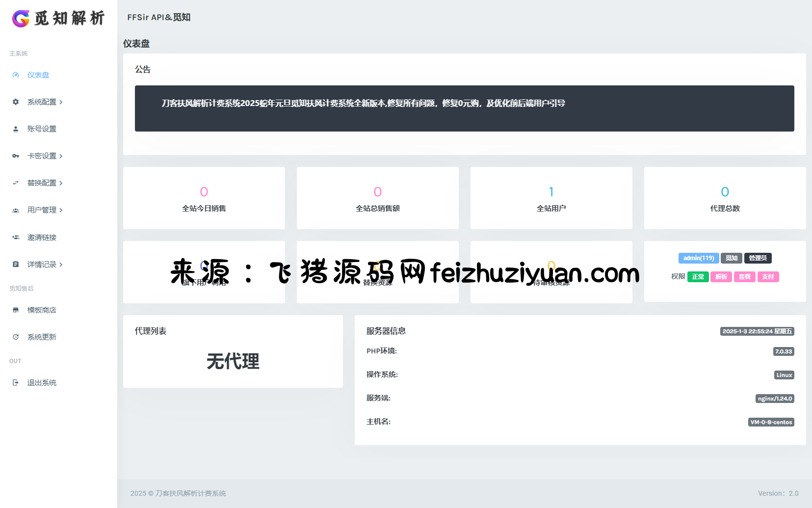
Task: Click the 全站用户 statistics card
Action: (x=551, y=198)
